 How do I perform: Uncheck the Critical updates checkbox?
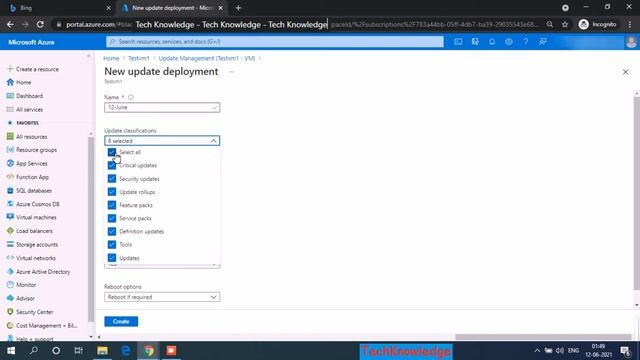tap(112, 165)
